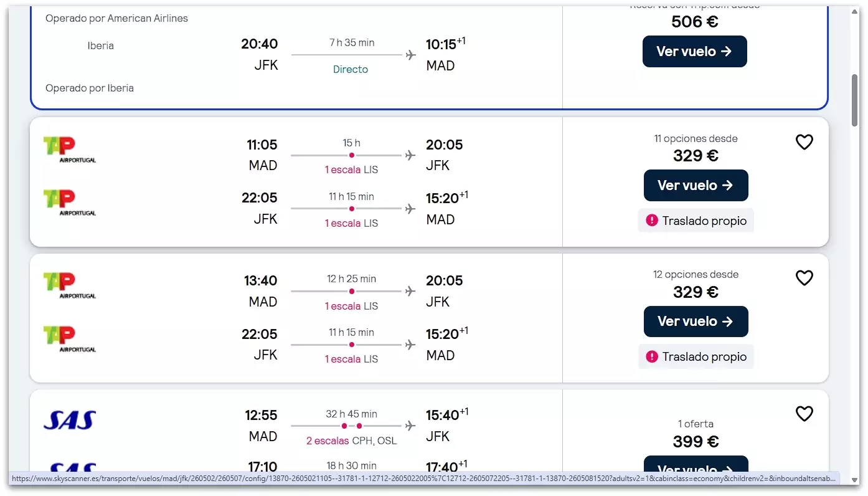
Task: Save the 11:05 TAP flight with heart icon
Action: (804, 143)
